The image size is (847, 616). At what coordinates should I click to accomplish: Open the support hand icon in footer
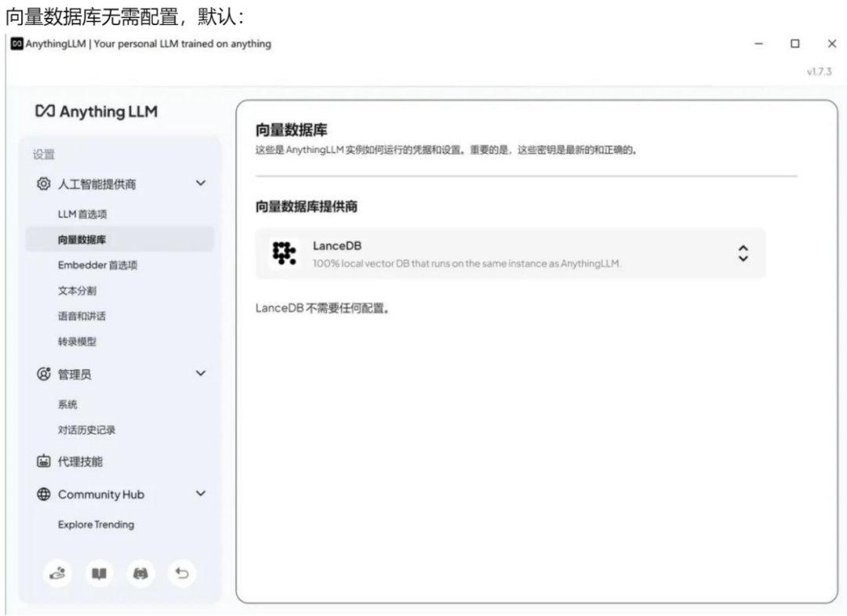click(57, 574)
